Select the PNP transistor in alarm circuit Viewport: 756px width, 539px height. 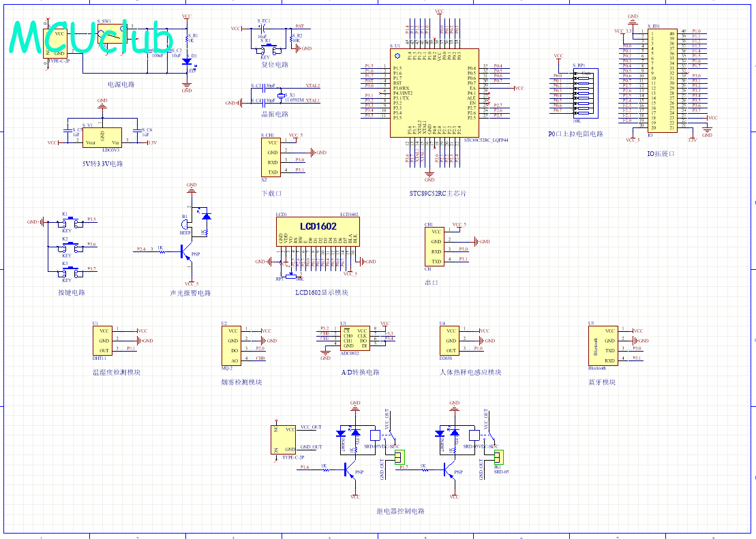point(187,252)
